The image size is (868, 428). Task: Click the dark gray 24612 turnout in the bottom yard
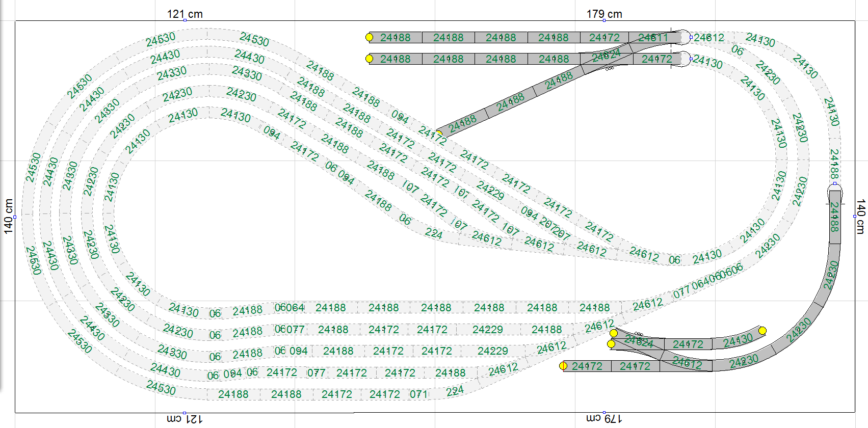(686, 363)
